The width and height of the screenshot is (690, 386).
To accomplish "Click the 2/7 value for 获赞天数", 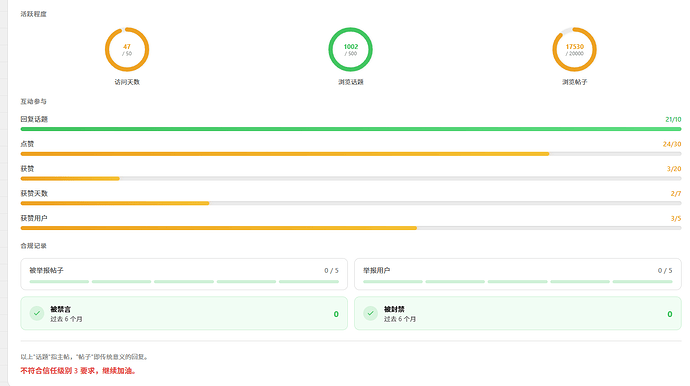I will click(676, 193).
